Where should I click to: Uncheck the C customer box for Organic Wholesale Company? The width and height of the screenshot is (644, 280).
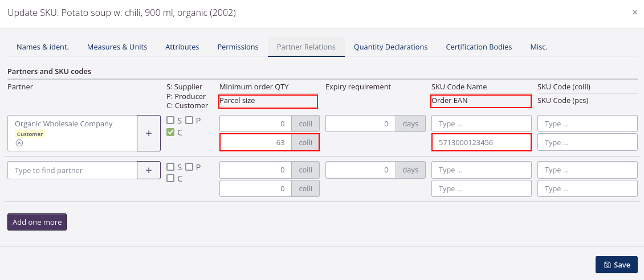[x=170, y=133]
